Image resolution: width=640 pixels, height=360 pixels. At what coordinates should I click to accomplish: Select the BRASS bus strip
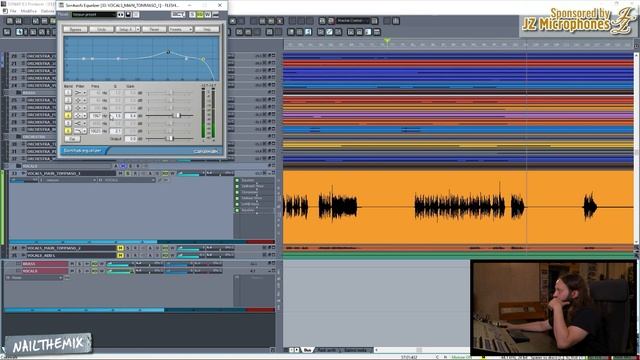tap(45, 264)
